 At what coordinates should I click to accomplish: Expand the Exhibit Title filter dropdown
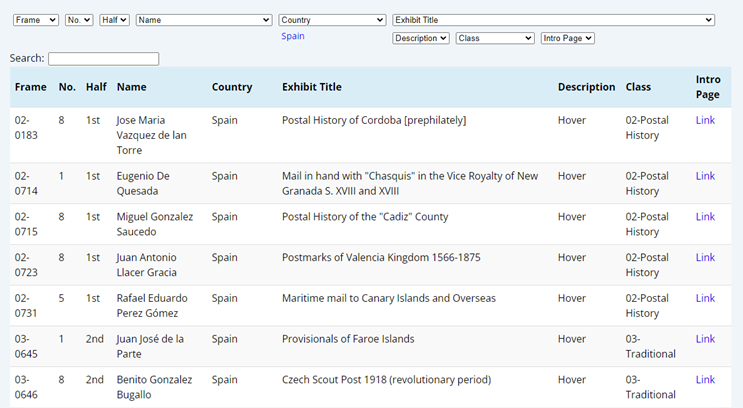(553, 20)
